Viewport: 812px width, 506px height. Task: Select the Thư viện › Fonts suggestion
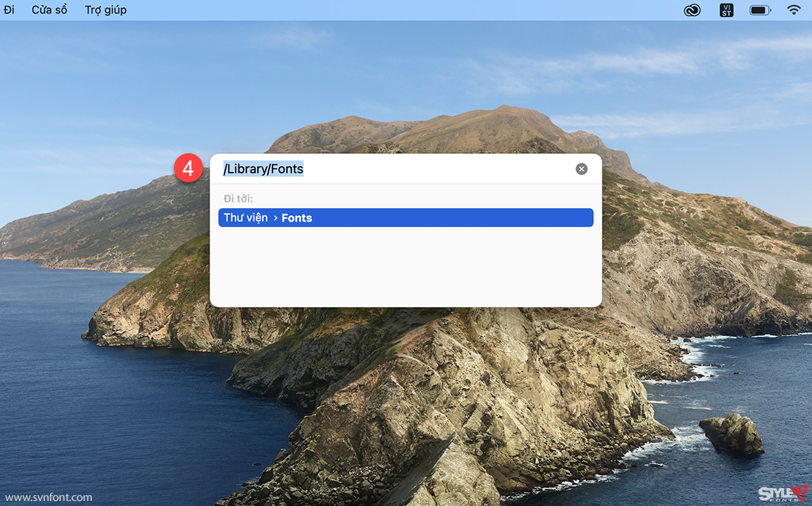point(406,218)
